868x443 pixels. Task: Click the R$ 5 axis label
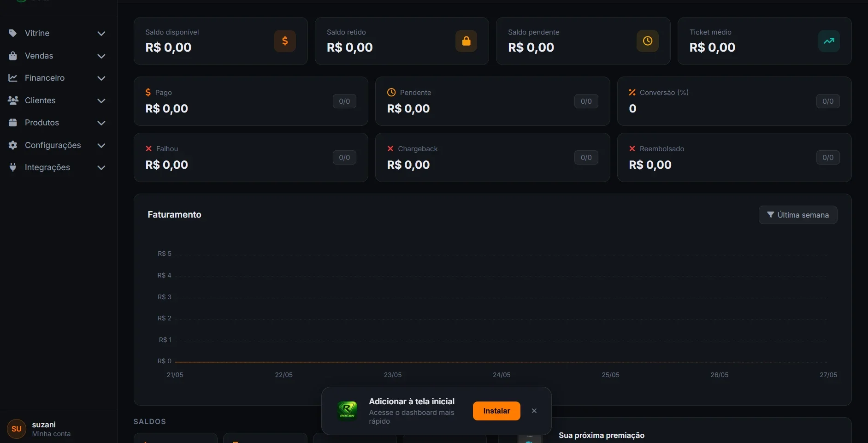165,254
